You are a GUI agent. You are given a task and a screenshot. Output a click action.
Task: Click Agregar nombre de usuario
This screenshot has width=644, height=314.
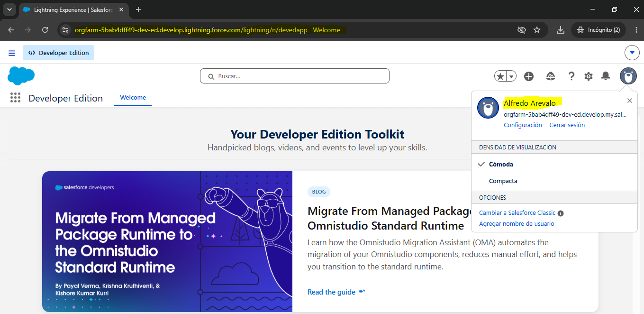pyautogui.click(x=517, y=224)
